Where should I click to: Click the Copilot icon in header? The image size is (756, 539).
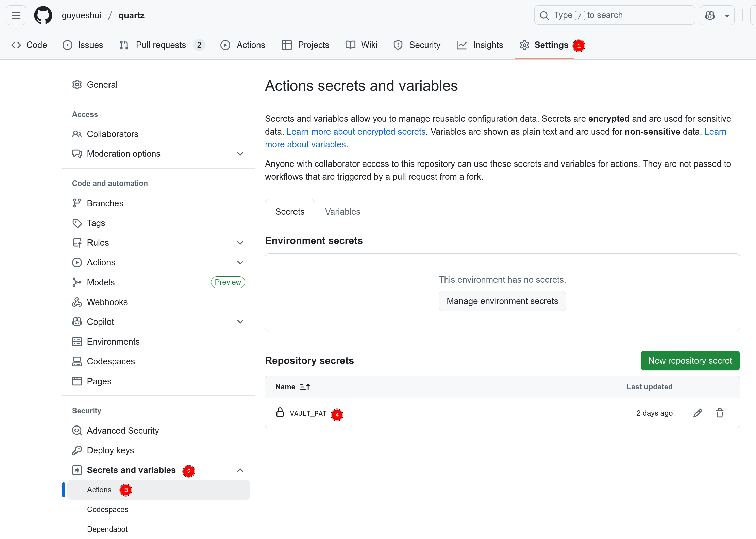point(710,15)
